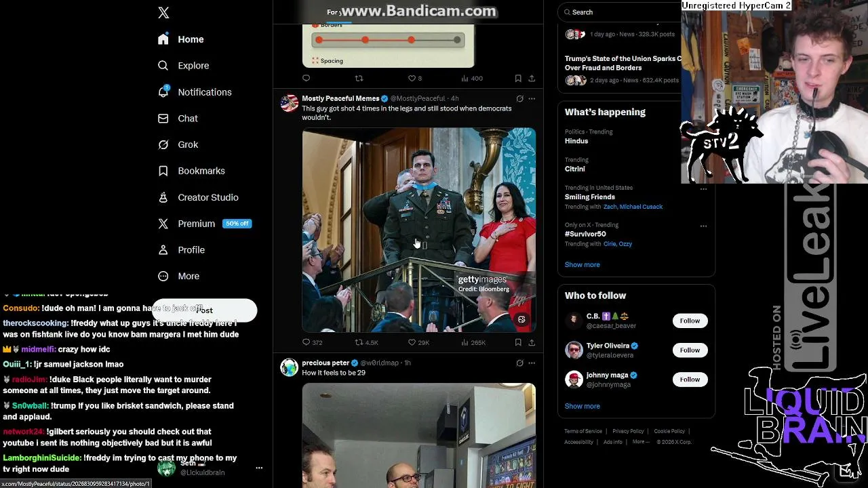Open precious peter profile avatar

290,367
